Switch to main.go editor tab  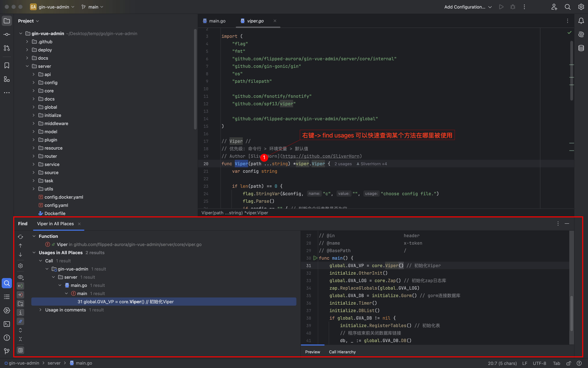click(215, 21)
